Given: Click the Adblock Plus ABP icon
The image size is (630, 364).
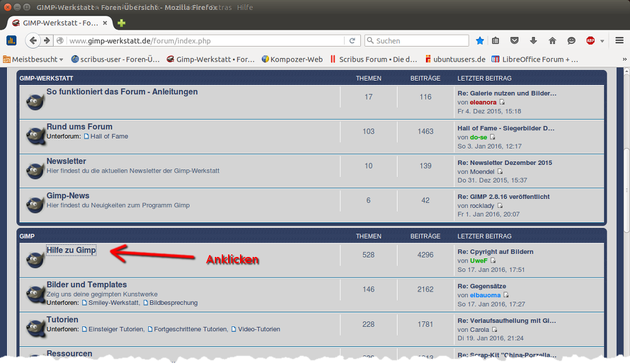Looking at the screenshot, I should click(x=590, y=40).
